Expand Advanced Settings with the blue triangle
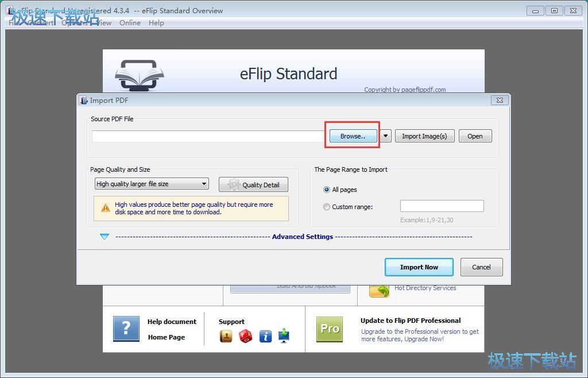 [x=105, y=237]
